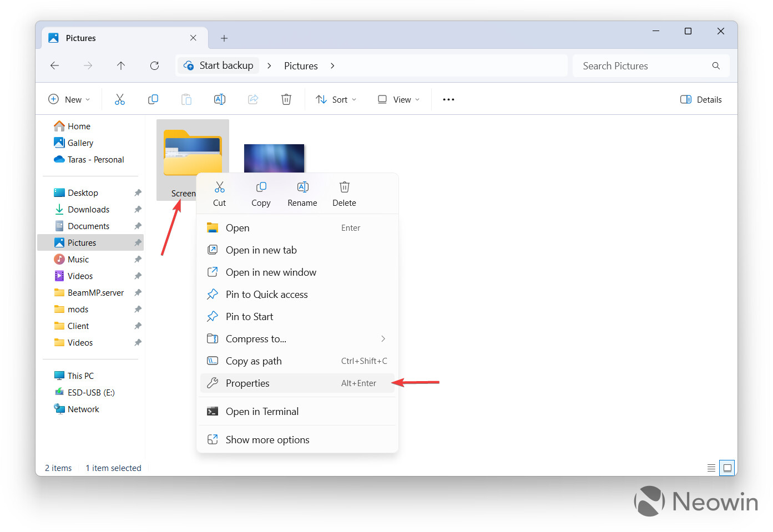Add a new tab with the plus button
773x532 pixels.
[x=224, y=38]
